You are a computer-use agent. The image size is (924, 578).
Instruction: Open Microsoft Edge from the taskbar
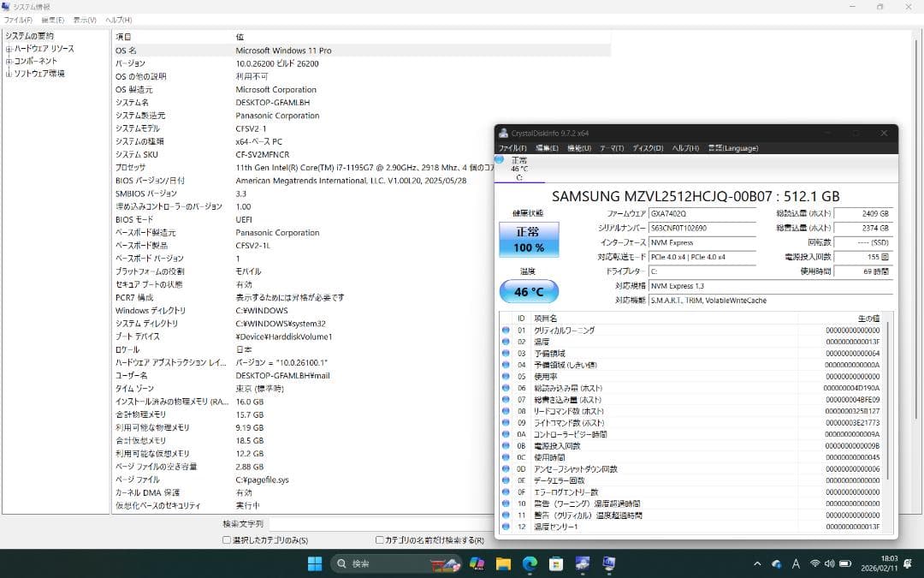[x=530, y=563]
